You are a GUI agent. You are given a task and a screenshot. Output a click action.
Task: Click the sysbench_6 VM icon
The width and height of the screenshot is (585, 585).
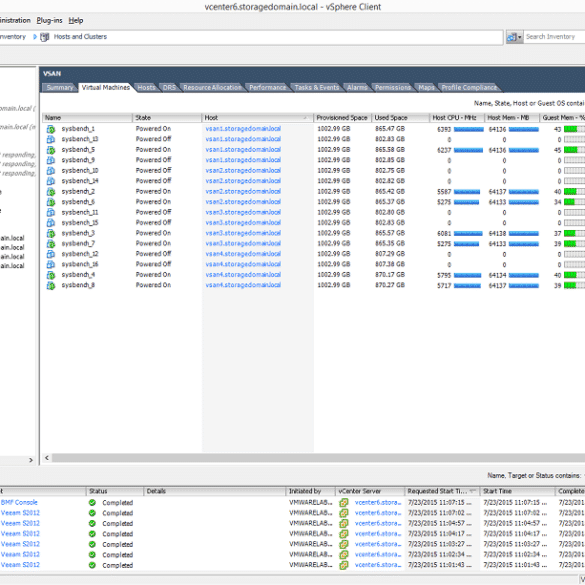[x=51, y=202]
